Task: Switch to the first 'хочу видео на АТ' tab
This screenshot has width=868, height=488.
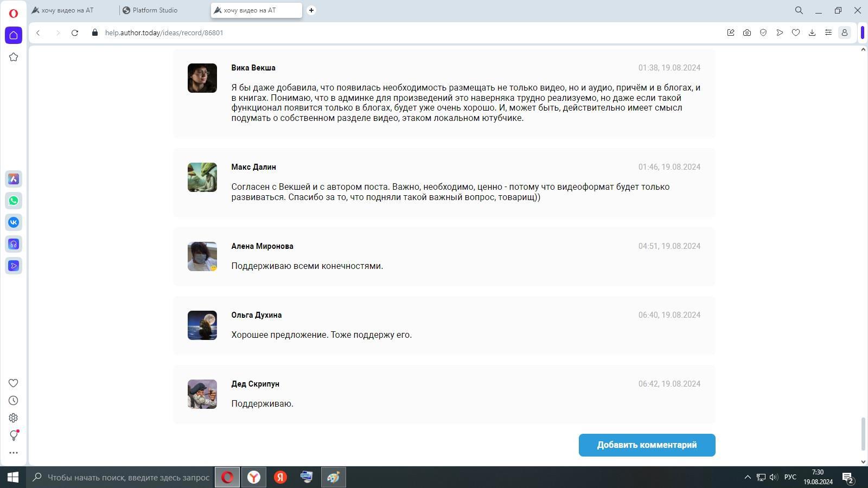Action: (x=74, y=10)
